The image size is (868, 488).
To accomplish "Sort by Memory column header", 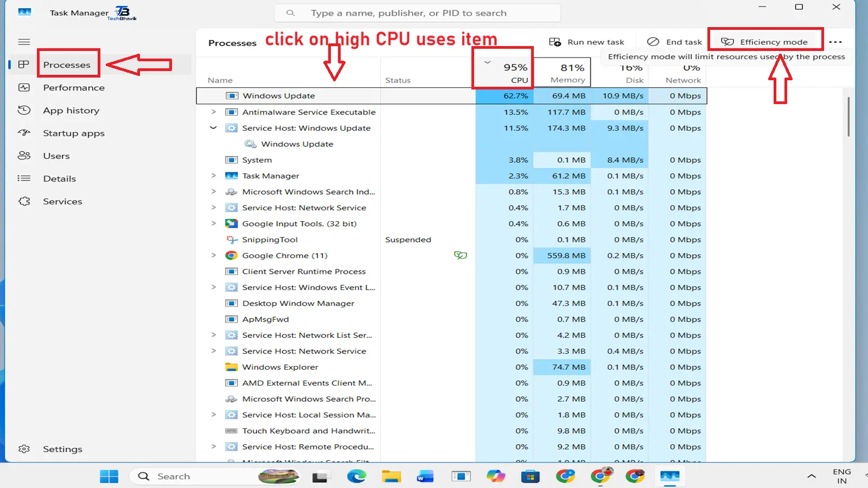I will tap(561, 73).
